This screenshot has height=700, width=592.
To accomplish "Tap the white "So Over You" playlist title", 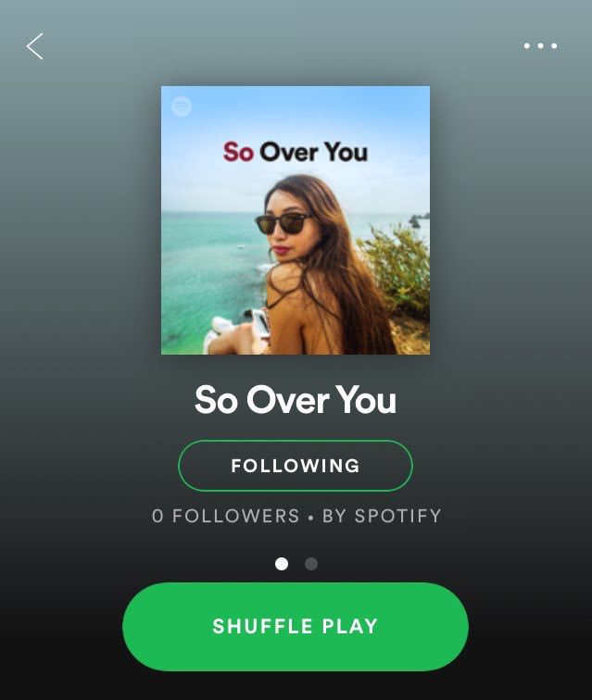I will pos(296,400).
